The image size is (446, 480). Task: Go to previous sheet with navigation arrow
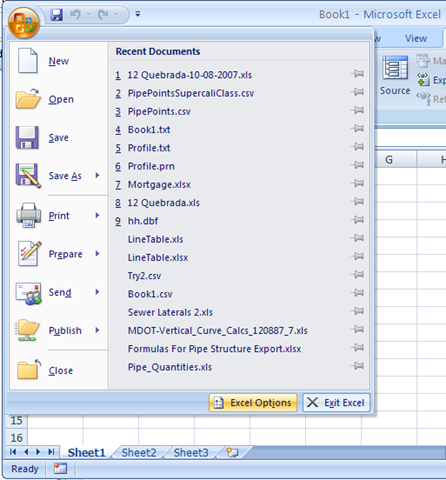(x=26, y=452)
